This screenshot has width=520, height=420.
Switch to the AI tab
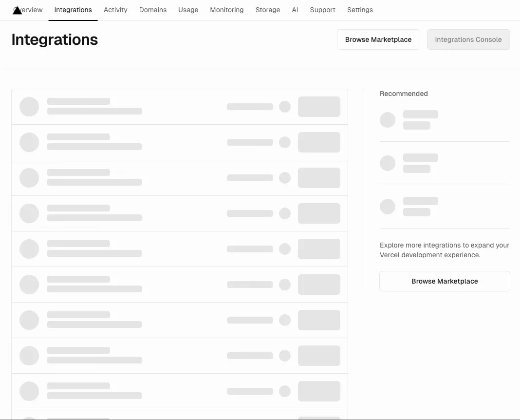point(295,10)
